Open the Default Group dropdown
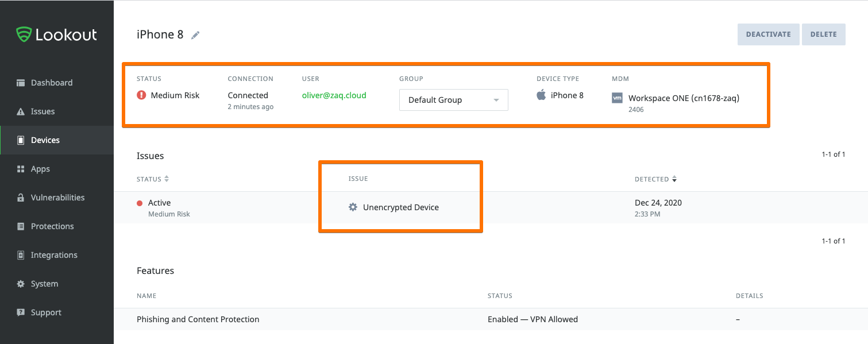Viewport: 868px width, 344px height. [x=453, y=100]
